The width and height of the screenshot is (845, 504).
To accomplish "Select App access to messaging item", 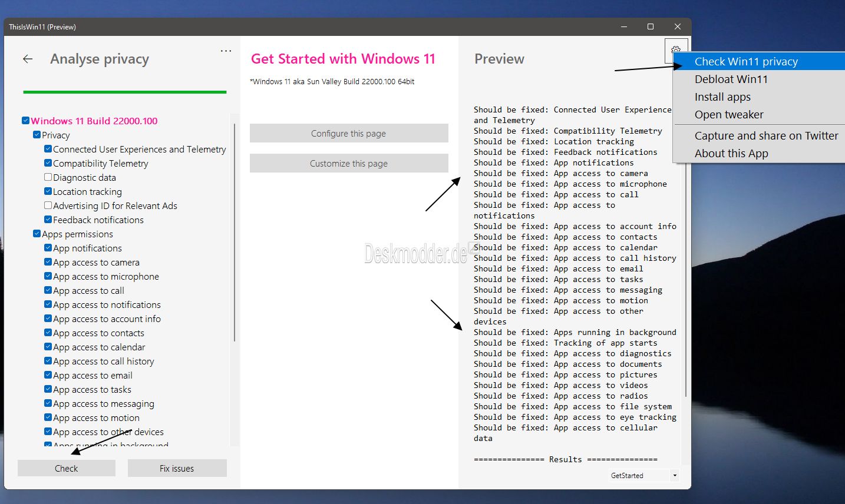I will 104,403.
